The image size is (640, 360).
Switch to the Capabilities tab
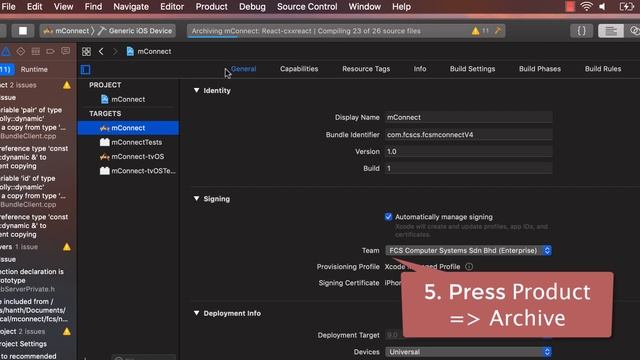(x=299, y=69)
